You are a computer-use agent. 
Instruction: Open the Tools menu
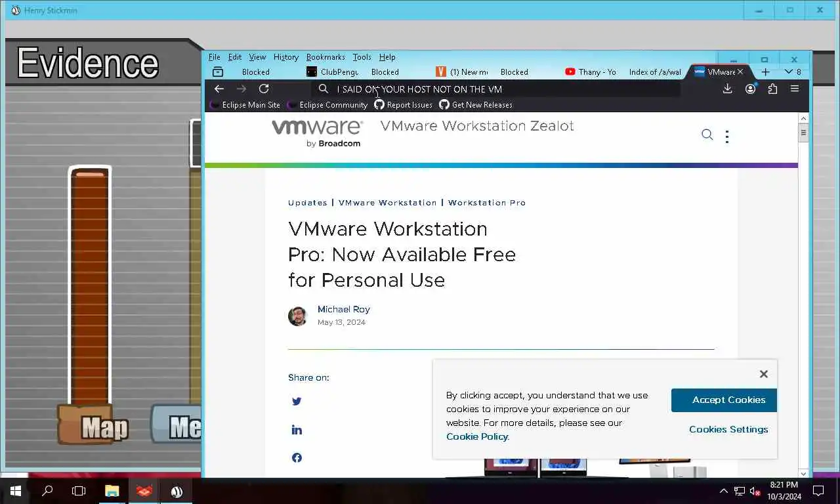(x=362, y=57)
